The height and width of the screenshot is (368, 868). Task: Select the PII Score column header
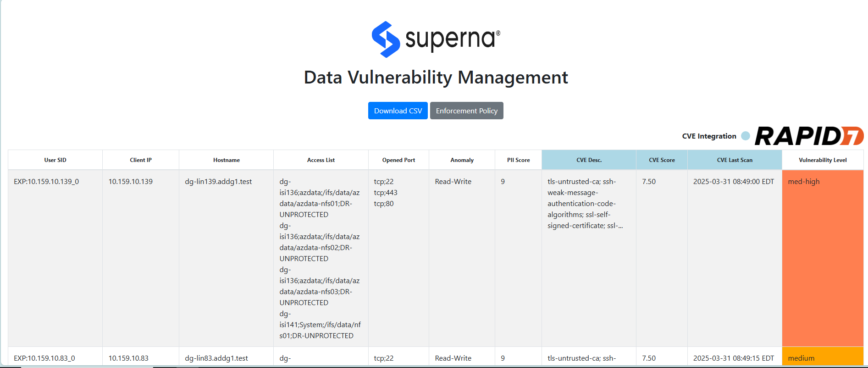(519, 160)
